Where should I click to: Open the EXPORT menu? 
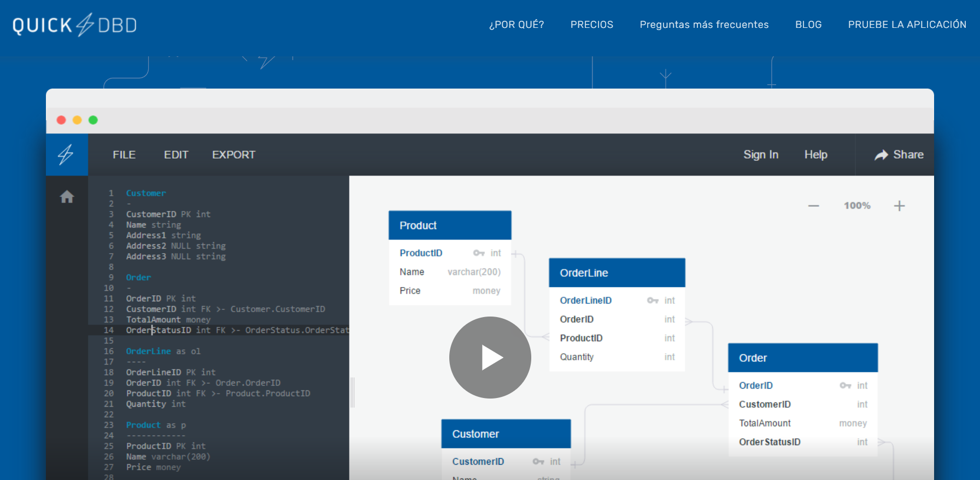coord(233,155)
